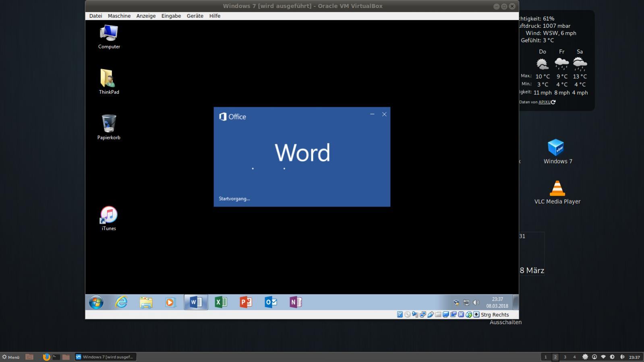Open the Wi-Fi network applet in Linux tray
The width and height of the screenshot is (644, 362).
tap(603, 357)
